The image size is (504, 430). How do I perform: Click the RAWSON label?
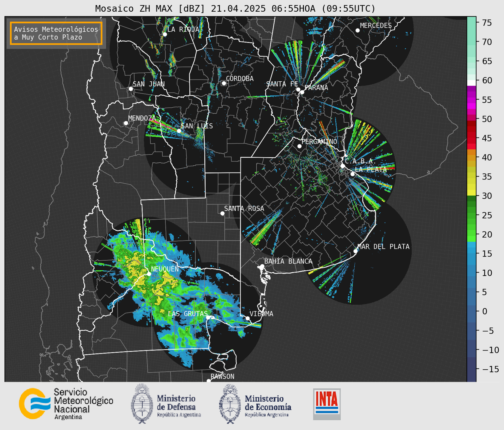coord(223,376)
